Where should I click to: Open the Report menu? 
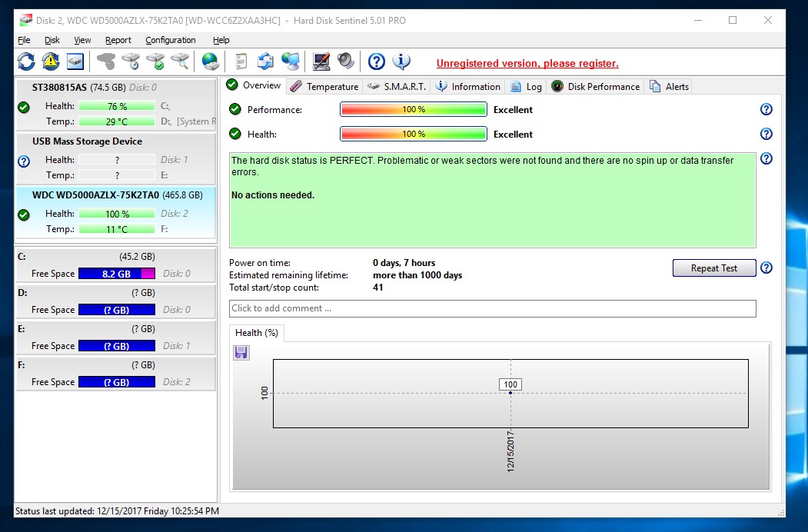118,40
